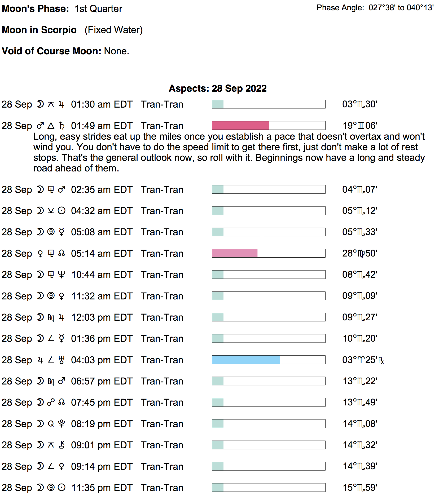Screen dimensions: 439x504
Task: Click the Uranus glyph in the 04:03 pm row
Action: click(62, 360)
